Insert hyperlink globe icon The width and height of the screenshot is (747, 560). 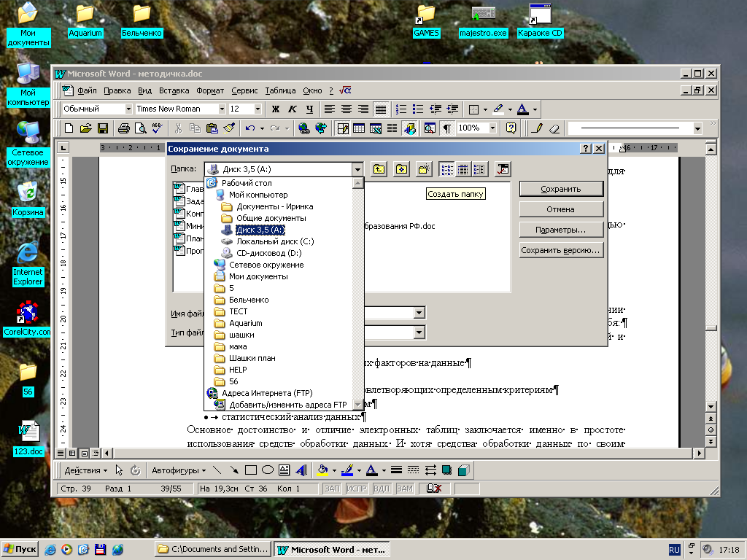point(304,128)
